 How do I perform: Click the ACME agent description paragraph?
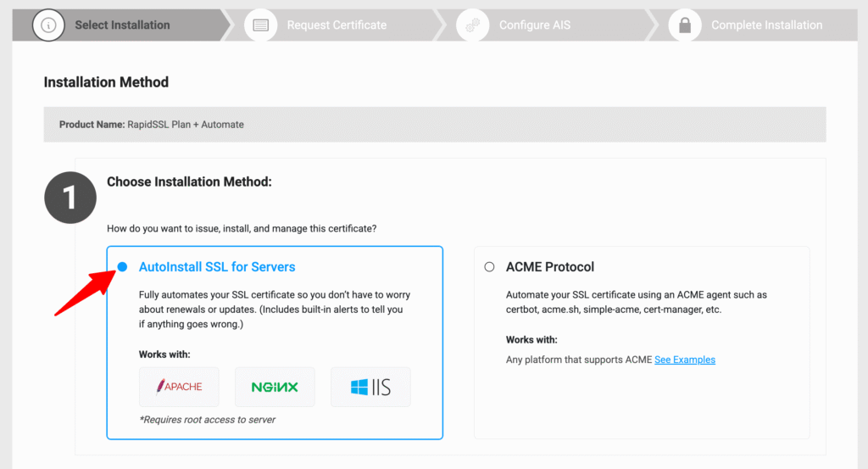(637, 302)
